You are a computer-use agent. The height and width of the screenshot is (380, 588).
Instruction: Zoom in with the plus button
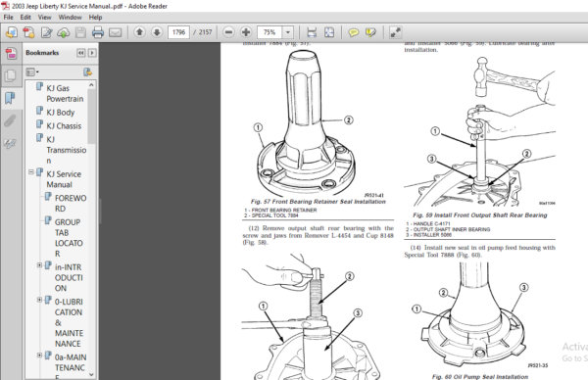coord(246,32)
